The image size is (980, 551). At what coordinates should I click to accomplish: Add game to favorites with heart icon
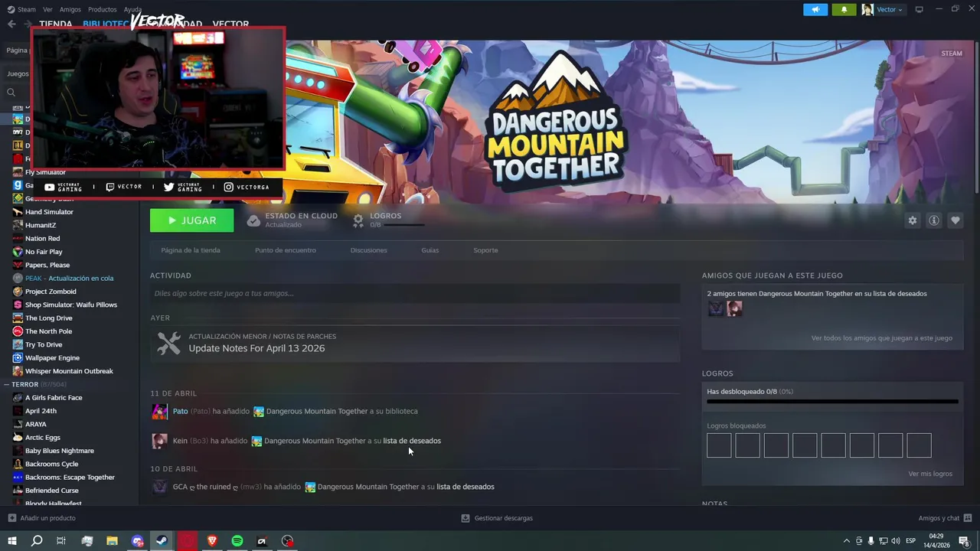click(955, 220)
